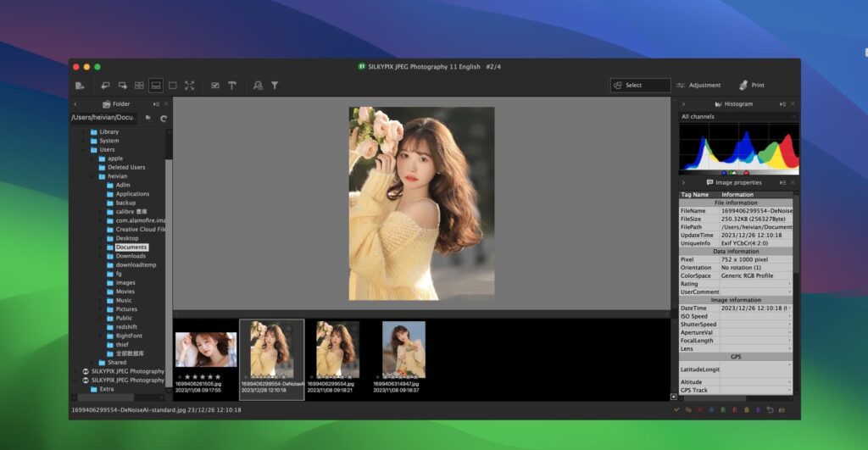Click the checkmark select-mark toolbar icon

pyautogui.click(x=215, y=86)
